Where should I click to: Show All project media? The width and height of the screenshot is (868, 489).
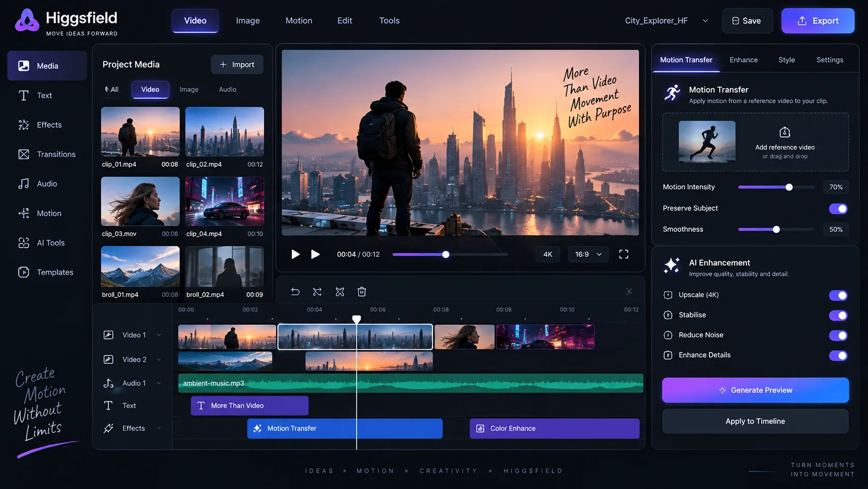click(x=112, y=89)
